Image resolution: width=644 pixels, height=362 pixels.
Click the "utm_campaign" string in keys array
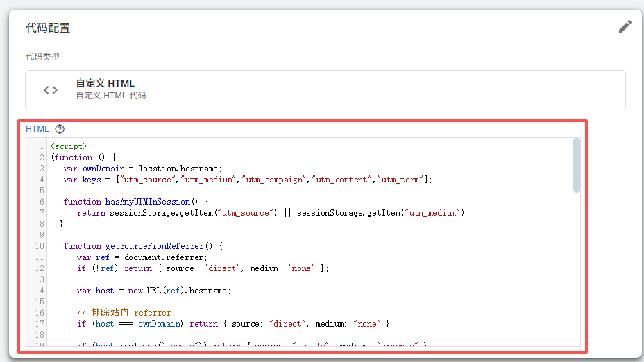pos(274,180)
